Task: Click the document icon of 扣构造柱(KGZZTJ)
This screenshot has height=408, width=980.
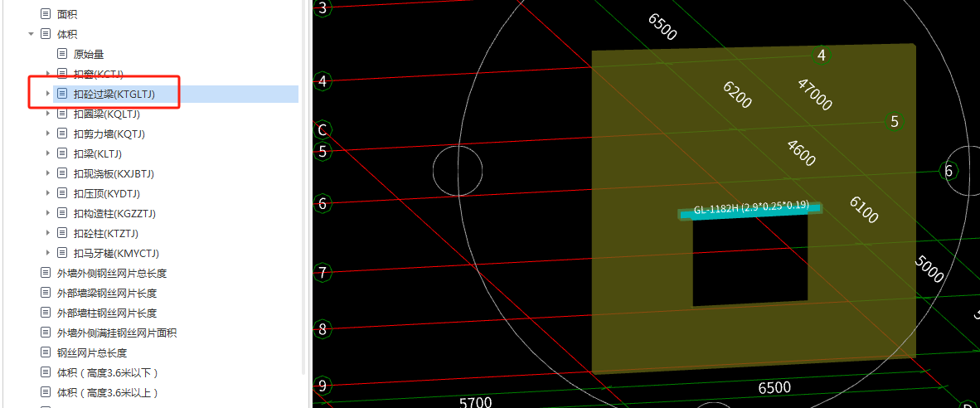Action: tap(61, 213)
